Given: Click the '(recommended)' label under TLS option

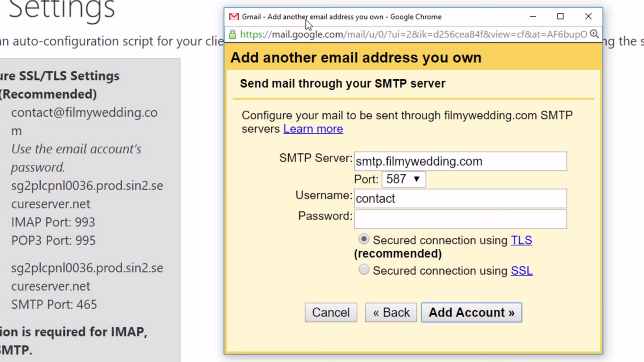Looking at the screenshot, I should click(x=398, y=254).
